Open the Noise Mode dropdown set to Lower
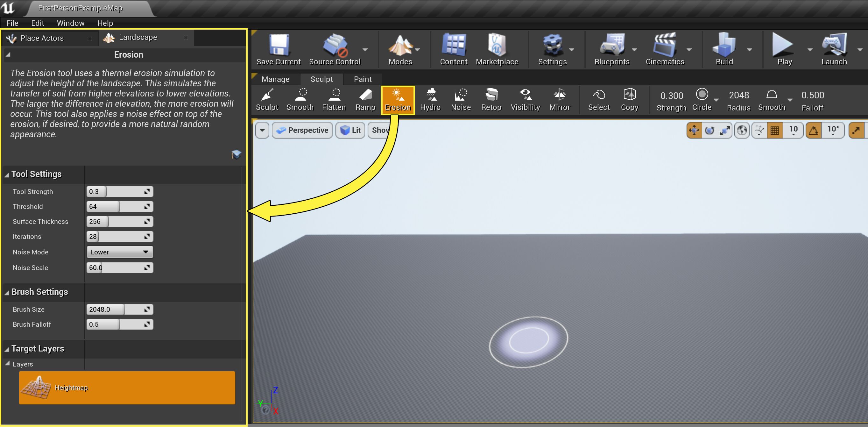 click(x=119, y=252)
